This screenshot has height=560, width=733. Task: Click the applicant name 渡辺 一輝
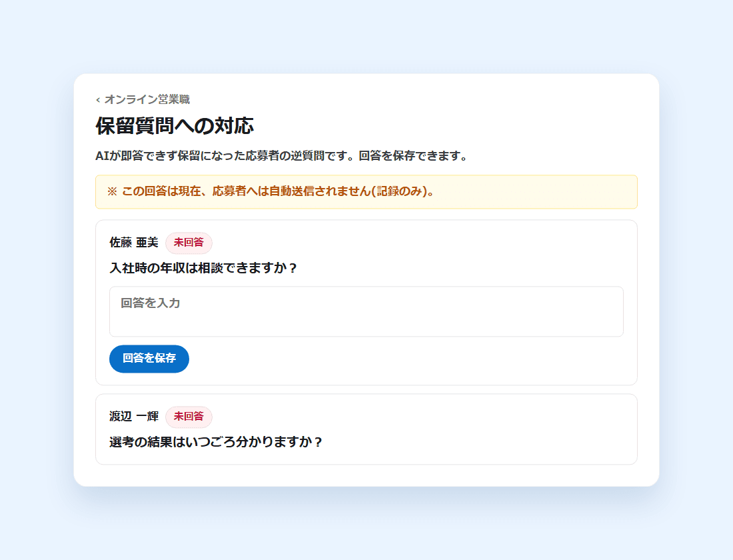coord(134,417)
